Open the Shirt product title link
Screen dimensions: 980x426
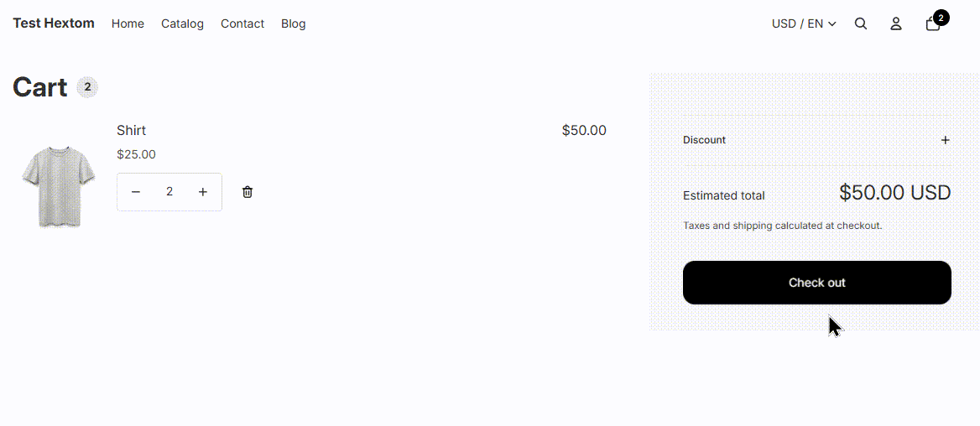coord(131,130)
